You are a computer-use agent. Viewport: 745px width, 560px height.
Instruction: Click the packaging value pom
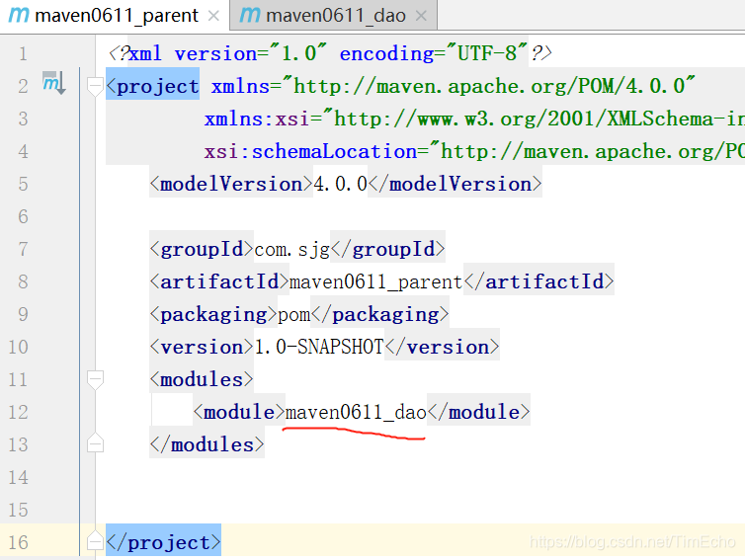pos(293,315)
